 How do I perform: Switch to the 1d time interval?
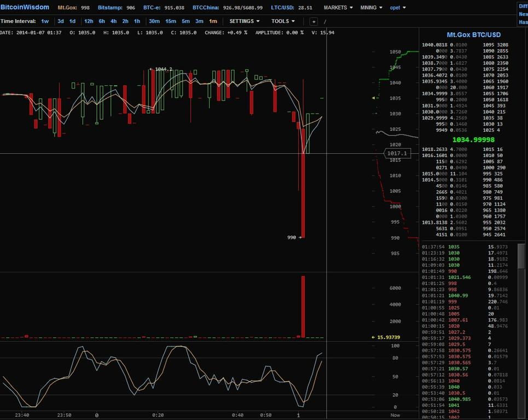click(72, 21)
